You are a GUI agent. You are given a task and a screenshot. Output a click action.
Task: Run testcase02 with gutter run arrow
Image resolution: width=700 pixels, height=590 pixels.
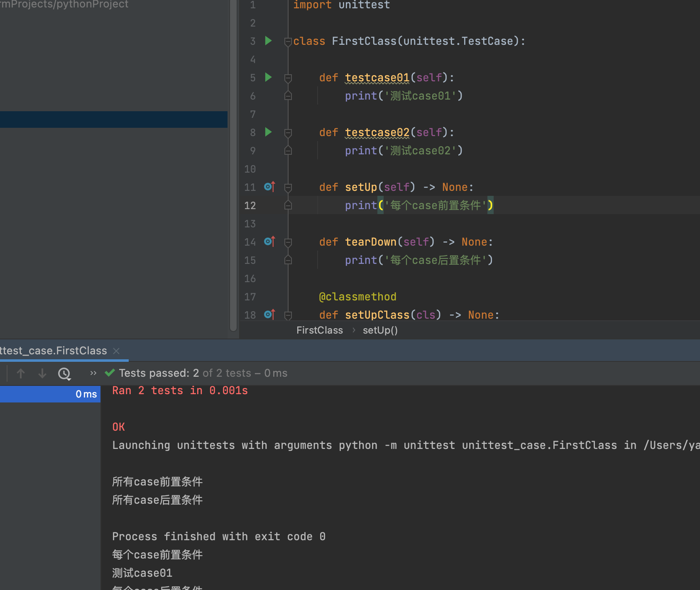[268, 132]
